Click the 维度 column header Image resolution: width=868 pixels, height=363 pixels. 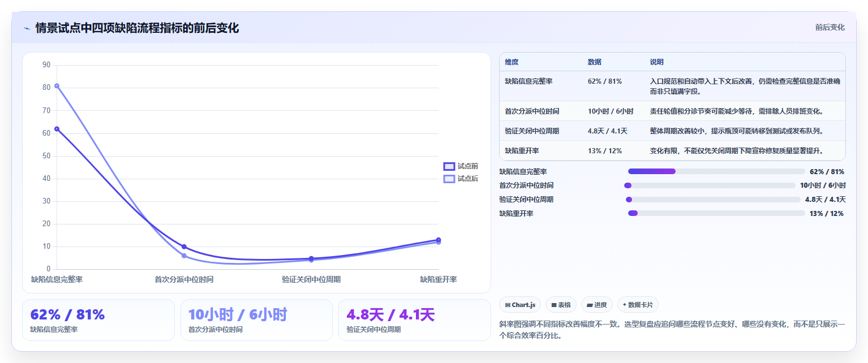(512, 62)
